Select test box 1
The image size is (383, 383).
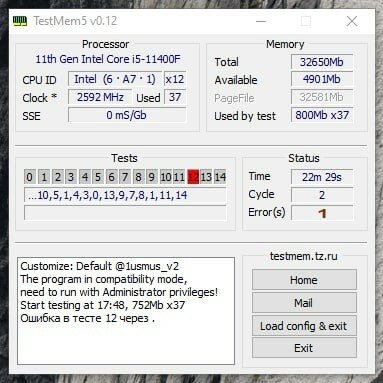click(x=44, y=177)
